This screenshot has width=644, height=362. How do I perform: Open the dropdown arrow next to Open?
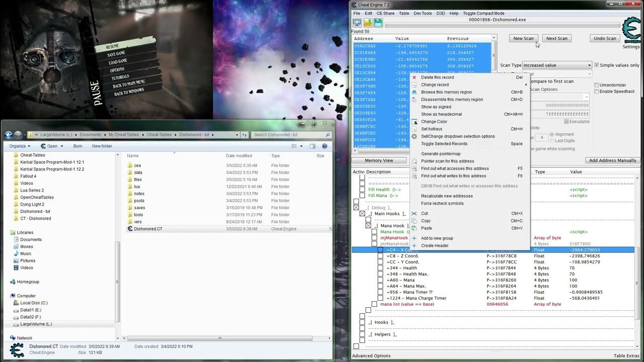pyautogui.click(x=62, y=146)
